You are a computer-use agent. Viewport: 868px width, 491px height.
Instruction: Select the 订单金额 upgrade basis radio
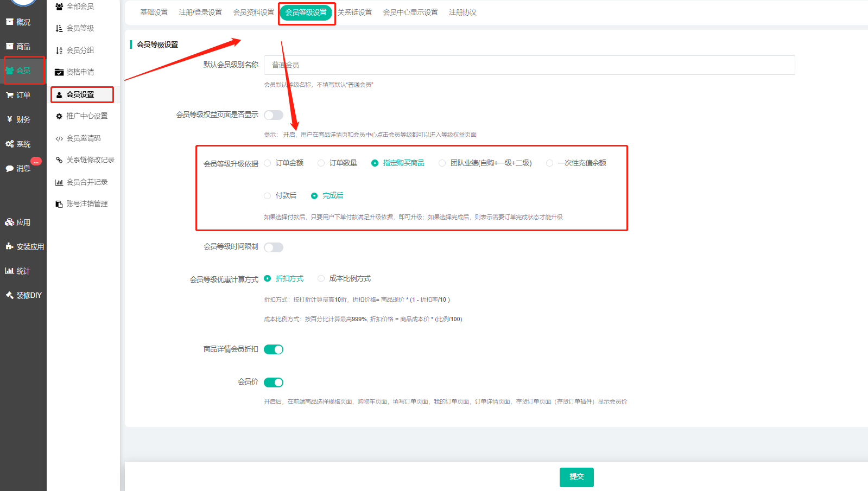(x=267, y=163)
